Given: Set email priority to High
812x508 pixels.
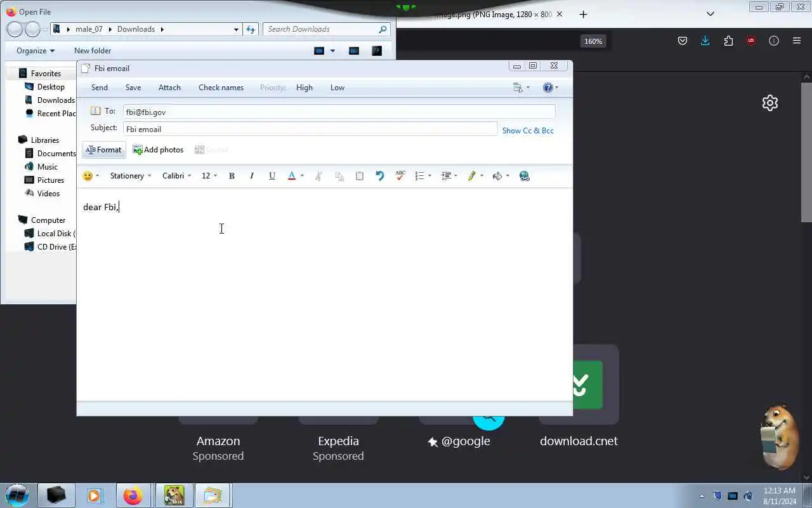Looking at the screenshot, I should [304, 88].
